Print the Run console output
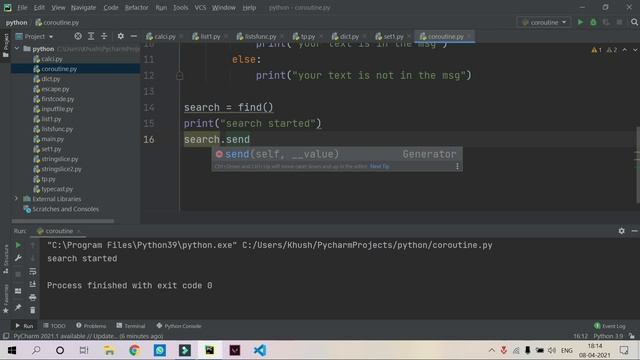640x360 pixels. tap(33, 298)
